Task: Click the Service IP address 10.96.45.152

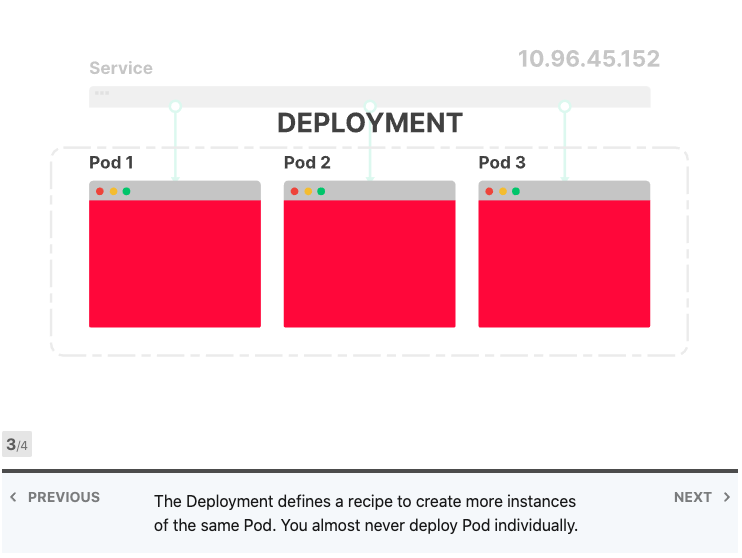Action: coord(589,59)
